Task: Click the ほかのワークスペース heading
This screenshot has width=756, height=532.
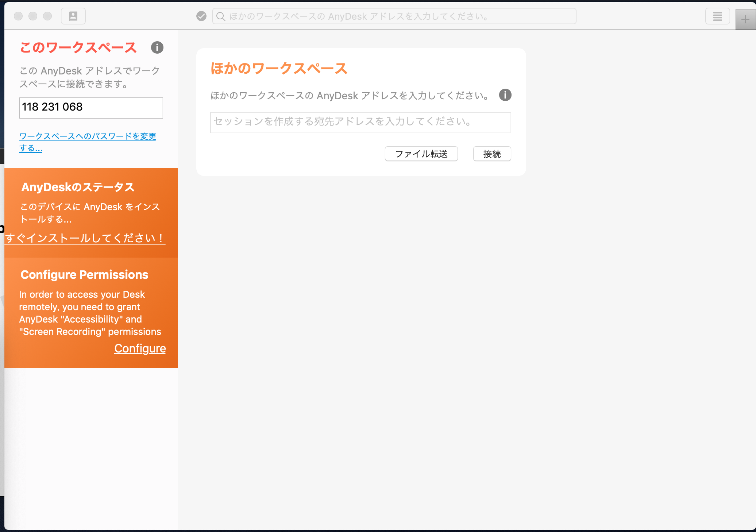Action: (x=279, y=69)
